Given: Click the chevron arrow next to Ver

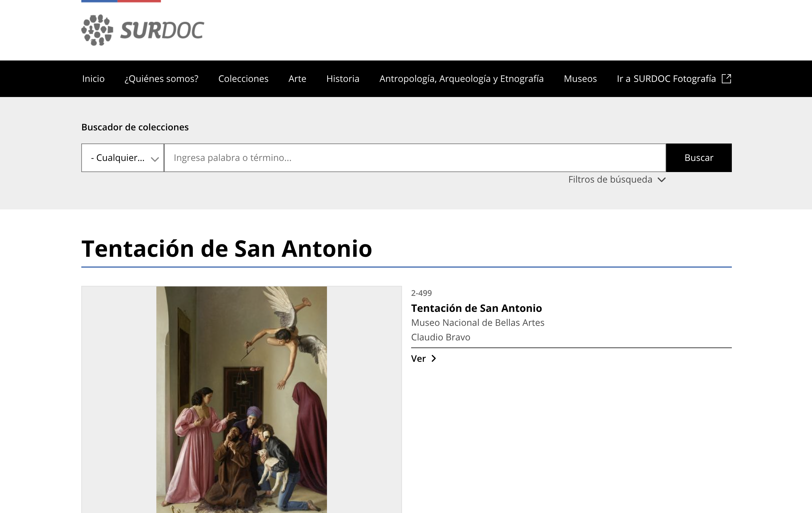Looking at the screenshot, I should [434, 359].
